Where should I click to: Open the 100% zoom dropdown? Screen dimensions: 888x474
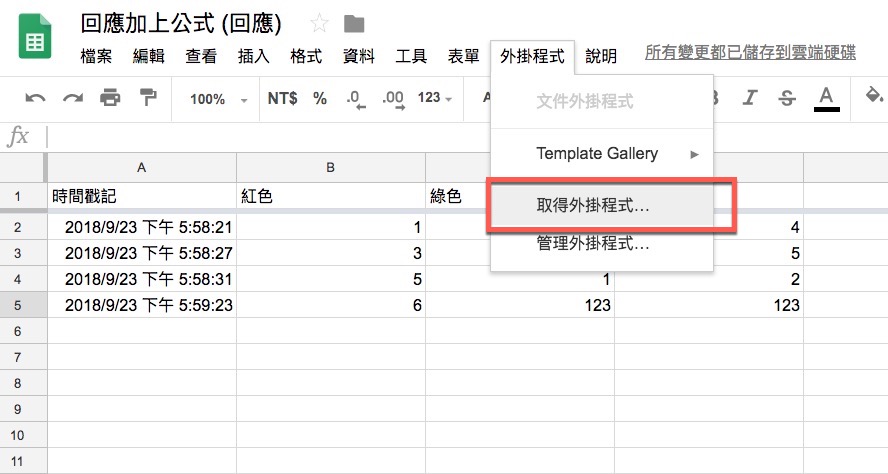(x=216, y=99)
